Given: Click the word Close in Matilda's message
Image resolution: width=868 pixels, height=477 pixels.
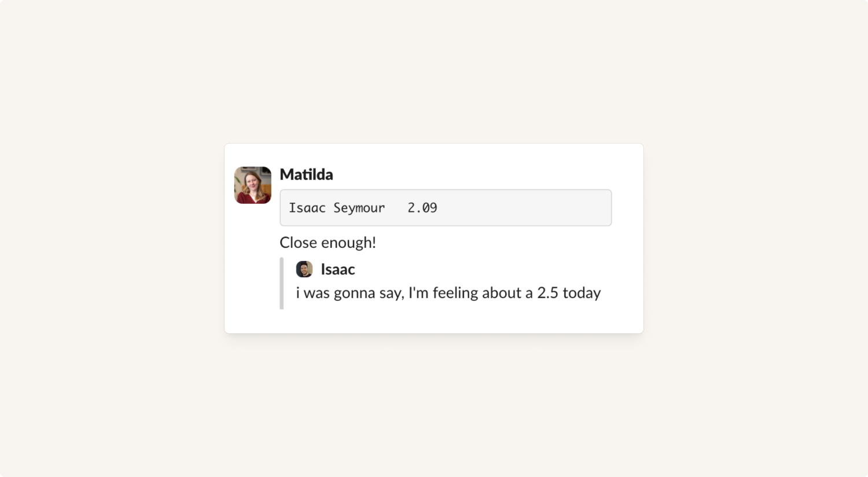Looking at the screenshot, I should tap(298, 243).
